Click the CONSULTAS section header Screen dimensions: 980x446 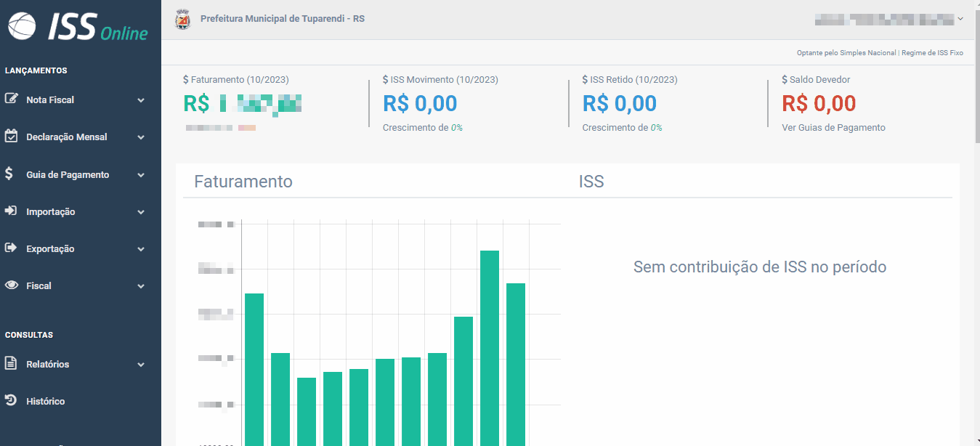pyautogui.click(x=29, y=335)
